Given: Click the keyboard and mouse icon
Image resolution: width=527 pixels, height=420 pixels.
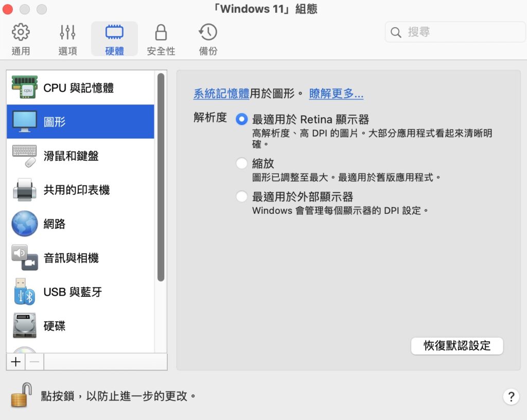Looking at the screenshot, I should pos(25,156).
